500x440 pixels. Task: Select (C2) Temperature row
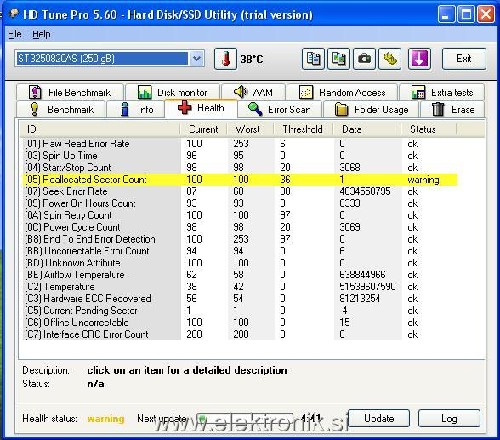pos(241,287)
